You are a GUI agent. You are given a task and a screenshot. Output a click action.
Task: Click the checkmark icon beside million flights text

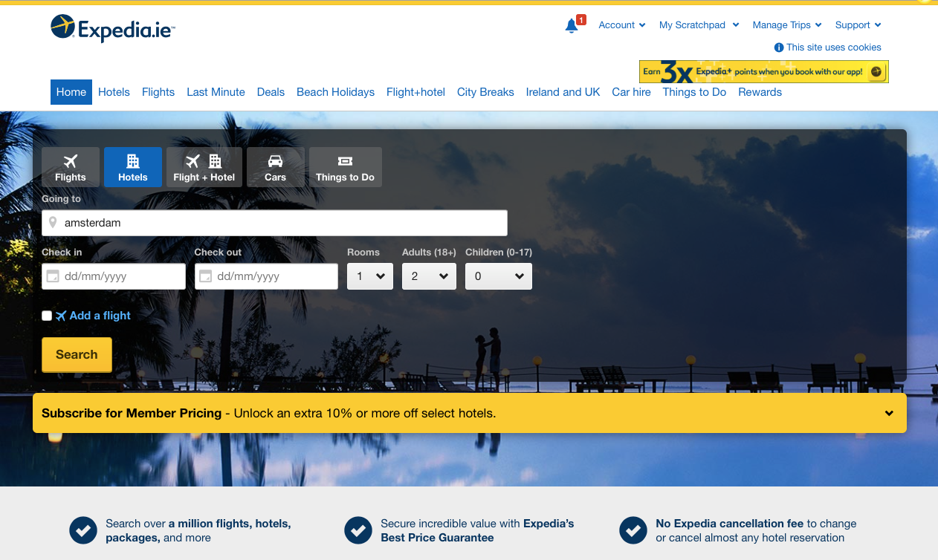click(83, 530)
